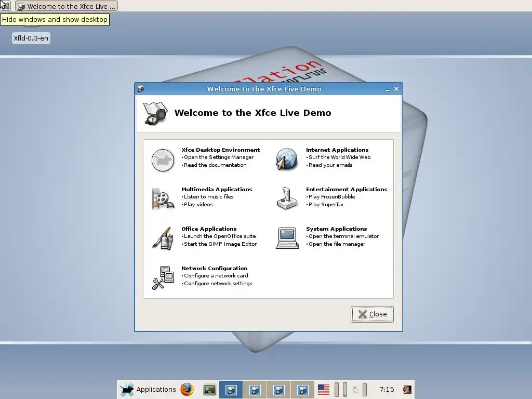Screen dimensions: 532x399
Task: Play FrozenBubble
Action: [331, 196]
